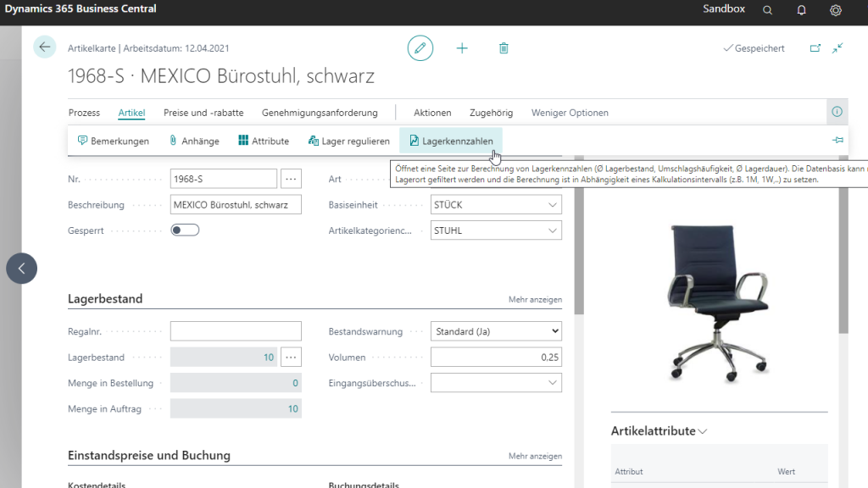The width and height of the screenshot is (868, 488).
Task: Toggle the Gesperrt switch
Action: (x=185, y=230)
